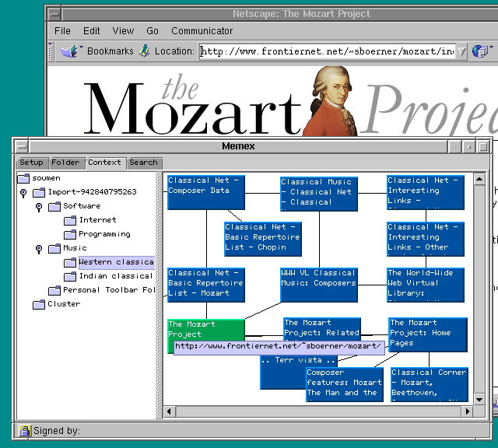Image resolution: width=498 pixels, height=448 pixels.
Task: Select Indian classical in folder tree
Action: pos(116,276)
